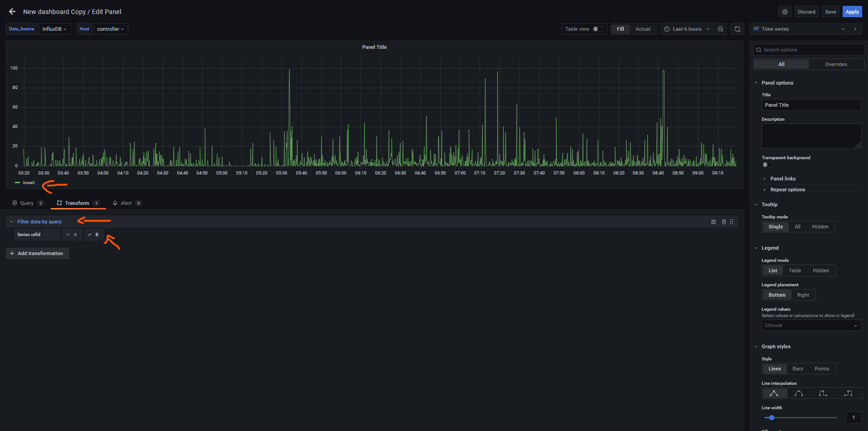Open dashboard settings gear icon
Image resolution: width=868 pixels, height=431 pixels.
click(x=785, y=12)
